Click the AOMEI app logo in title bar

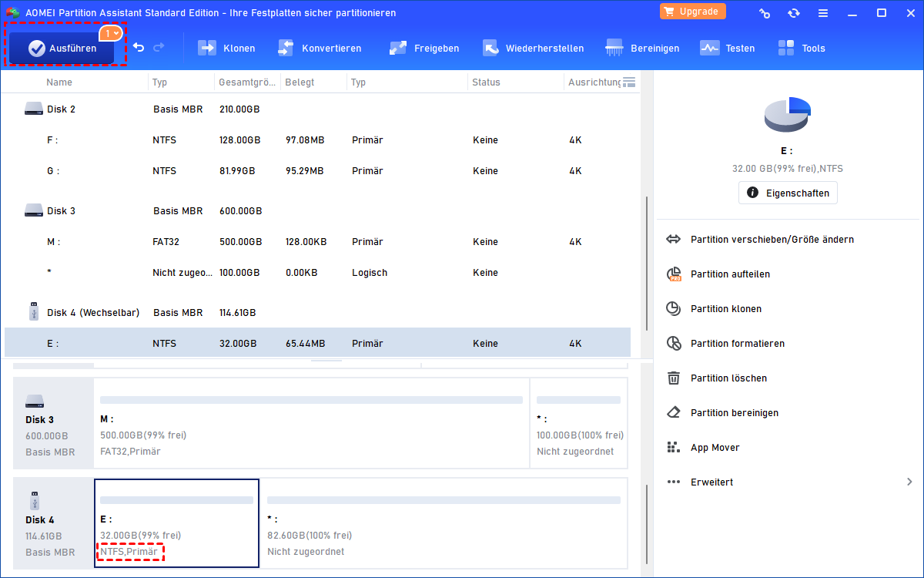(x=12, y=13)
